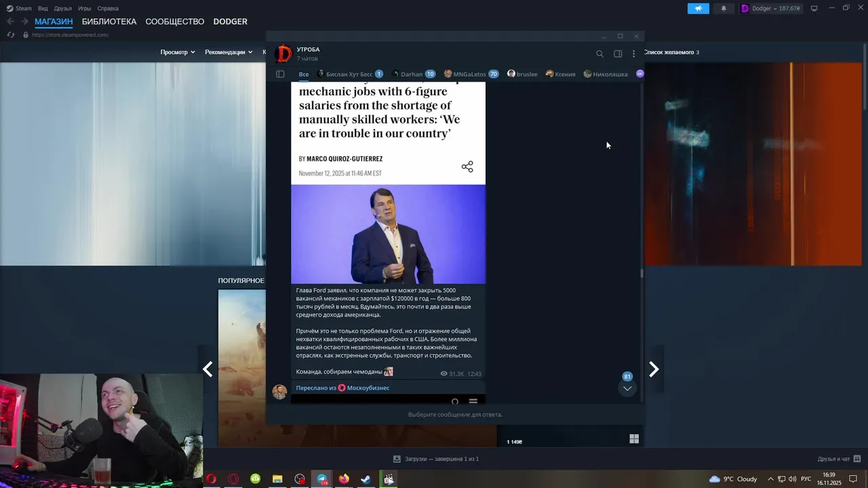
Task: Open search in Telegram chat header
Action: click(599, 54)
